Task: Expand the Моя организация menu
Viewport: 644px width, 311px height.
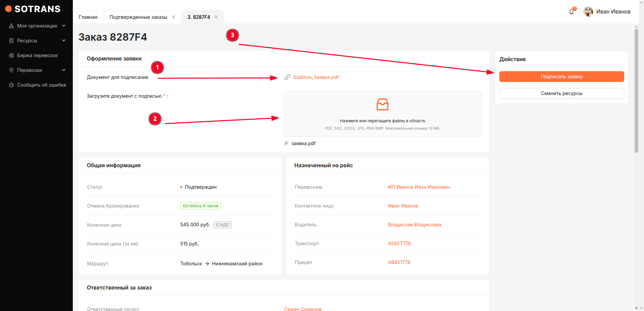Action: tap(37, 26)
